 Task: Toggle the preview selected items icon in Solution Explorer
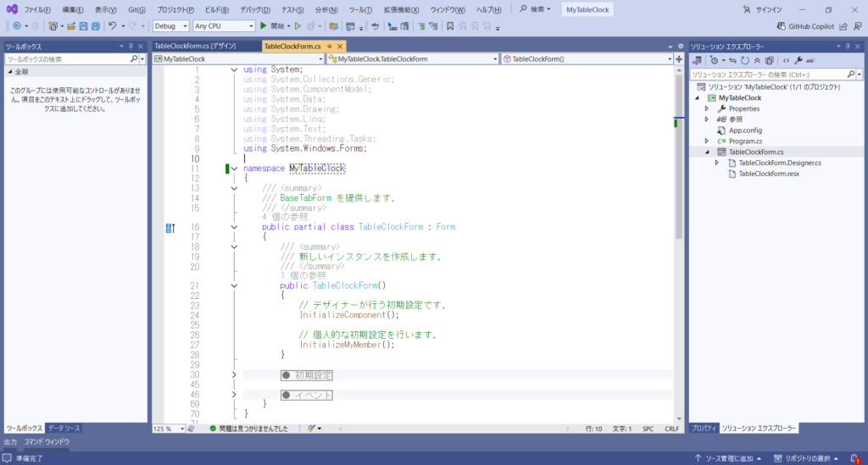[x=810, y=60]
